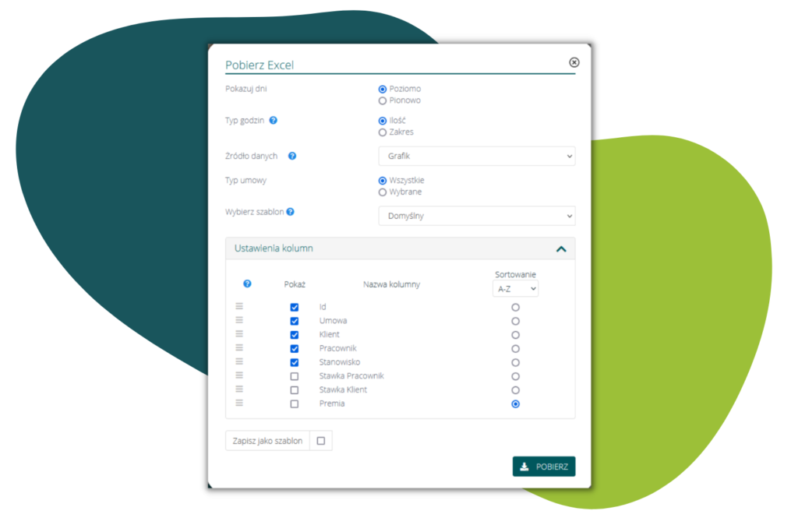Collapse the Ustawienia kolumn section
Viewport: 798px width, 532px height.
tap(560, 249)
